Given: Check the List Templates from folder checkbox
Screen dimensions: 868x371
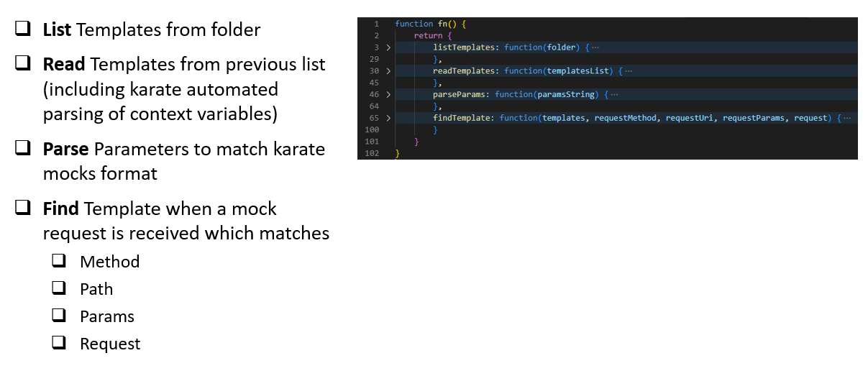Looking at the screenshot, I should click(x=23, y=29).
